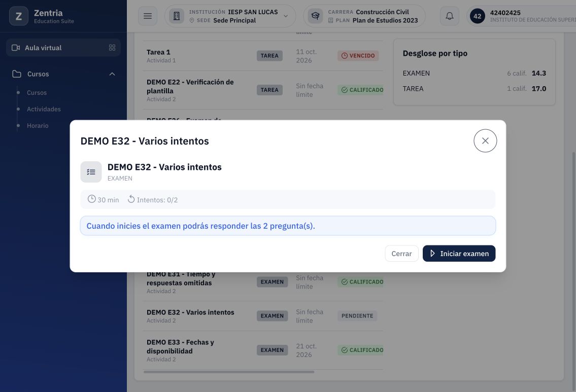Click the Tarea 1 row title
This screenshot has width=576, height=392.
coord(158,52)
